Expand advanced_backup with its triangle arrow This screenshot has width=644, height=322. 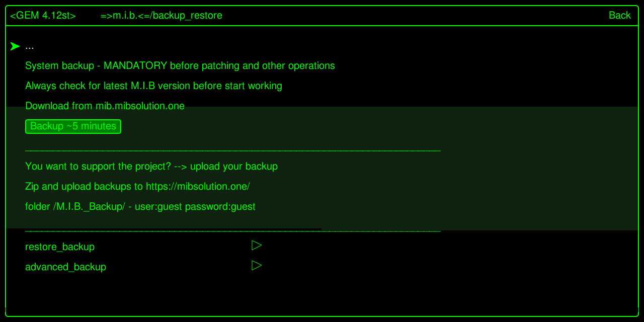pyautogui.click(x=257, y=265)
